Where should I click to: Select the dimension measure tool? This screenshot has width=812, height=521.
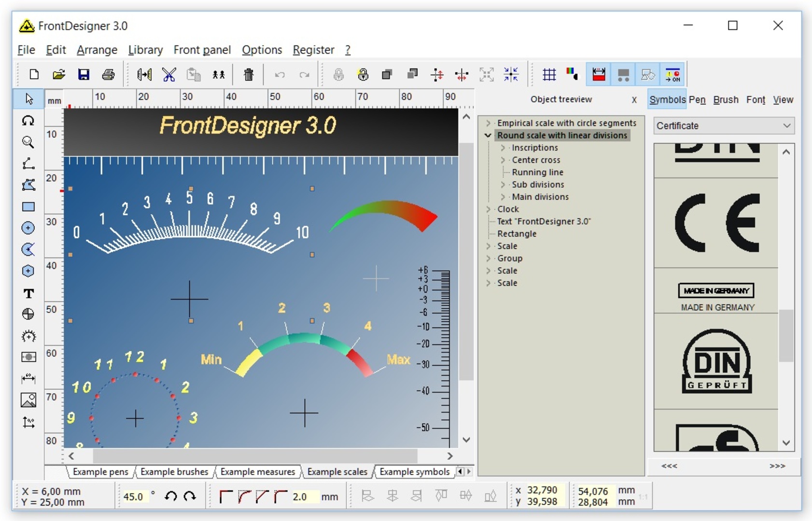(28, 379)
